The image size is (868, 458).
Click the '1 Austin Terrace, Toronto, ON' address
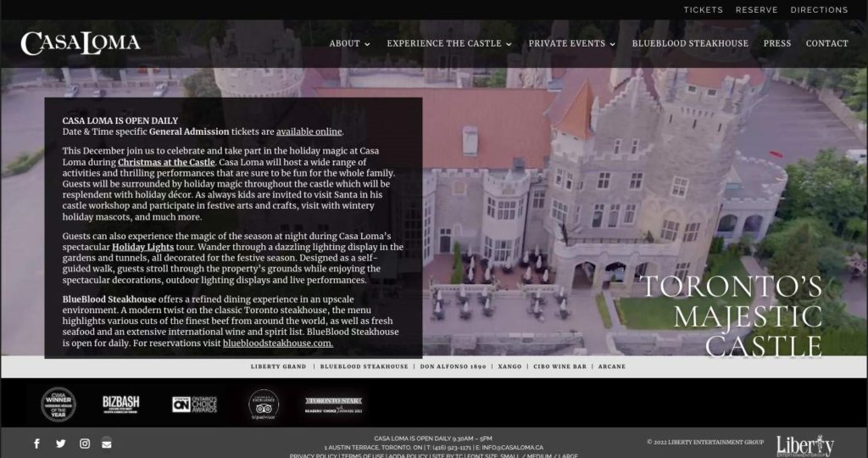374,448
